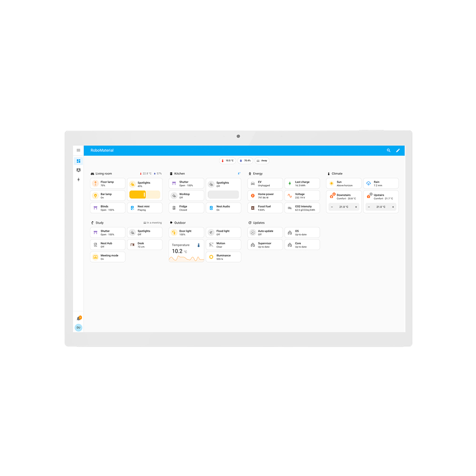Open the Supervisor update card
Screen dimensions: 476x476
point(265,245)
